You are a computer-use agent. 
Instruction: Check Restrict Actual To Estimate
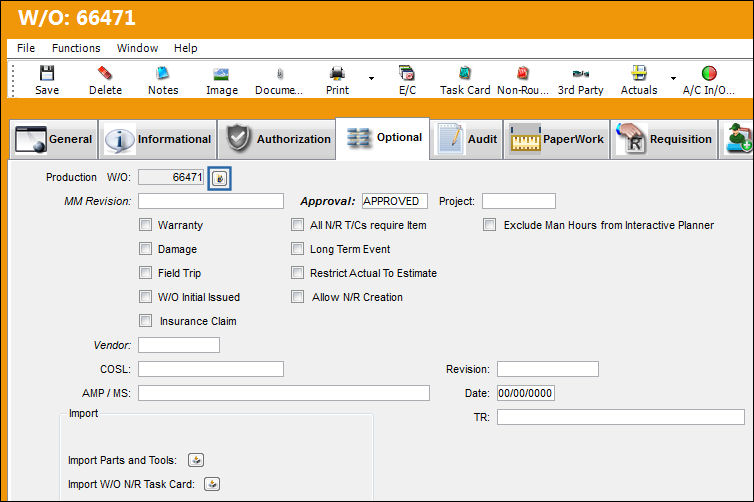tap(297, 273)
